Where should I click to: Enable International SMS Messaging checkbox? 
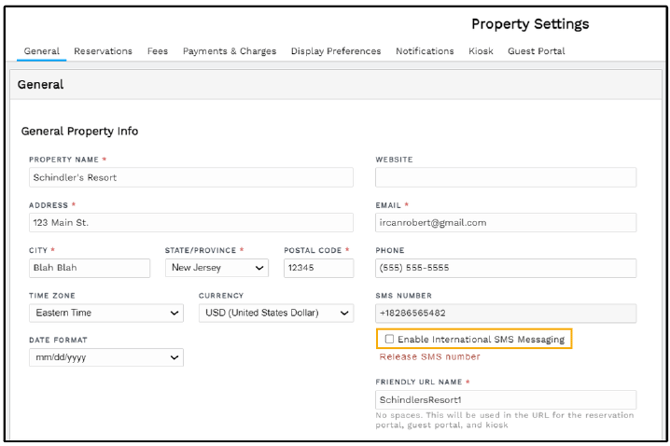[390, 339]
